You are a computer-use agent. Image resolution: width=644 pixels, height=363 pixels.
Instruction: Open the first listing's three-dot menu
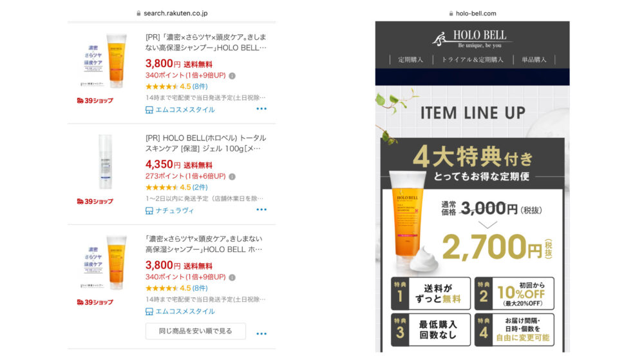tap(261, 109)
